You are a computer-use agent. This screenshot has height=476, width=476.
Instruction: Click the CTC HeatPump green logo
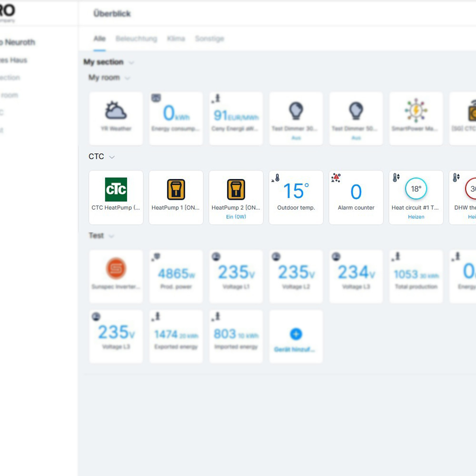116,189
